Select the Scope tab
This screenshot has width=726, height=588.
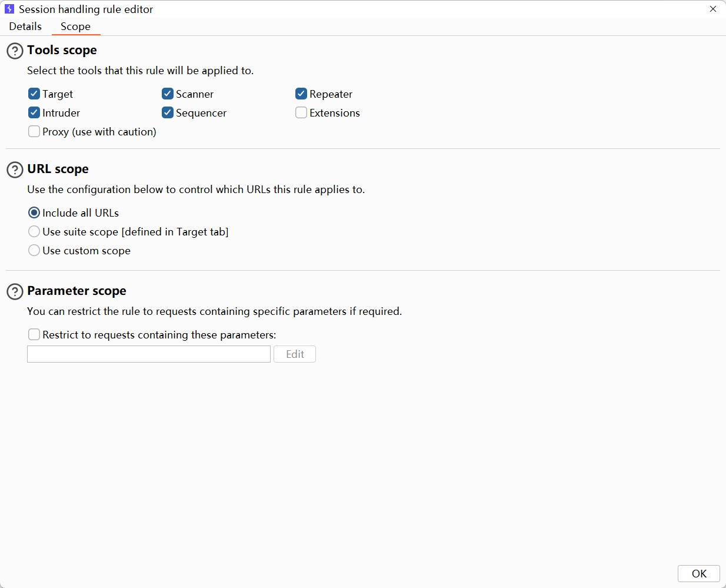point(75,26)
